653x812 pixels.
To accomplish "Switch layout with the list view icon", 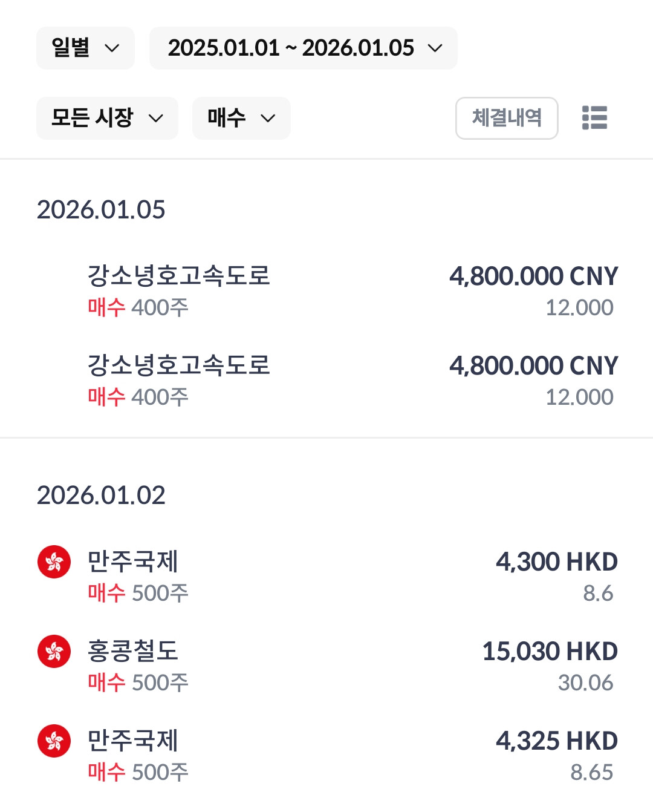I will click(594, 118).
